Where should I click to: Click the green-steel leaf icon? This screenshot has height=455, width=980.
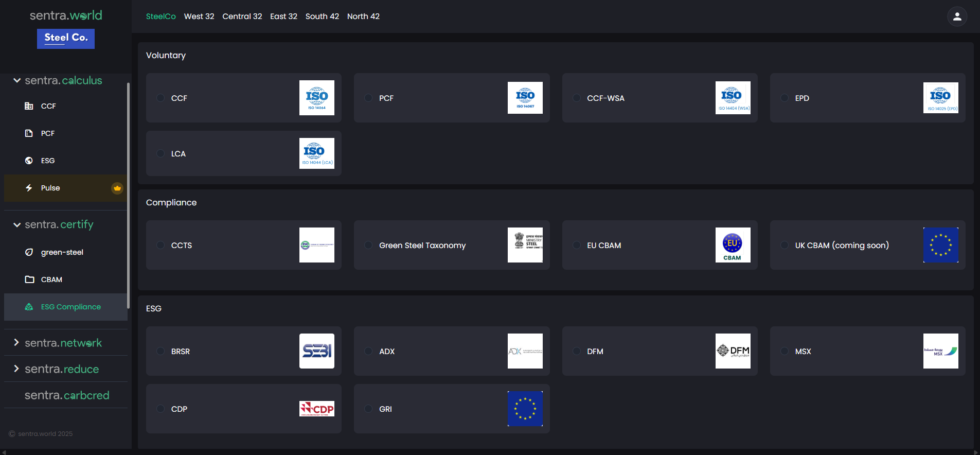coord(29,252)
